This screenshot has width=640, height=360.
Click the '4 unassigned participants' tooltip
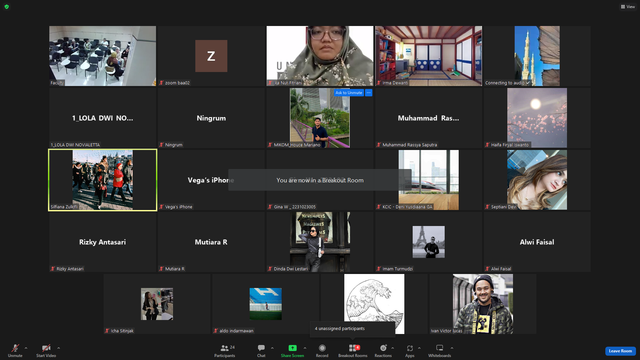pos(352,329)
